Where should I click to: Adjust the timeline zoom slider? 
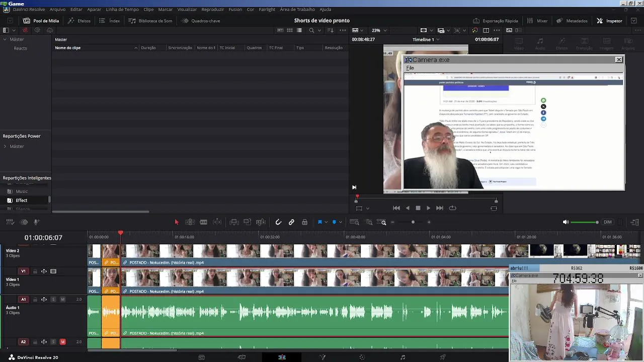pyautogui.click(x=413, y=222)
